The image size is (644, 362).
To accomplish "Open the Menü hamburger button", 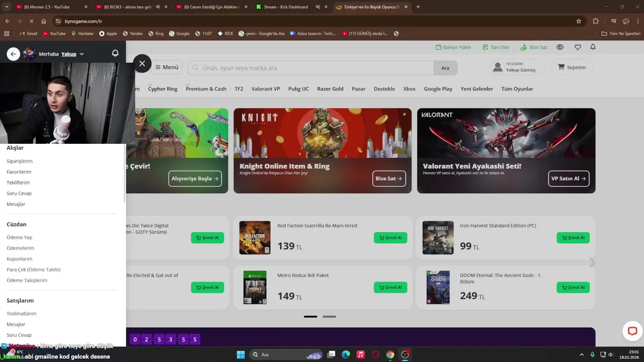I will click(167, 67).
